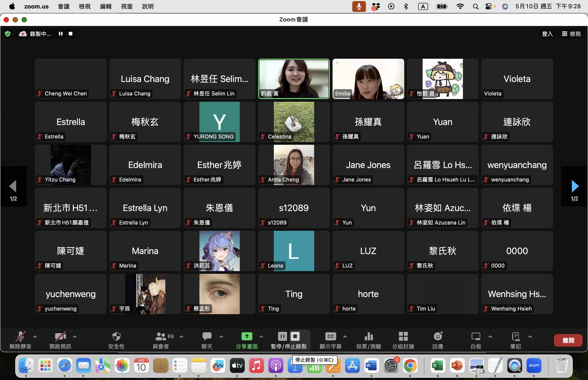Expand audio options arrow beside 解除靜音

click(x=35, y=336)
